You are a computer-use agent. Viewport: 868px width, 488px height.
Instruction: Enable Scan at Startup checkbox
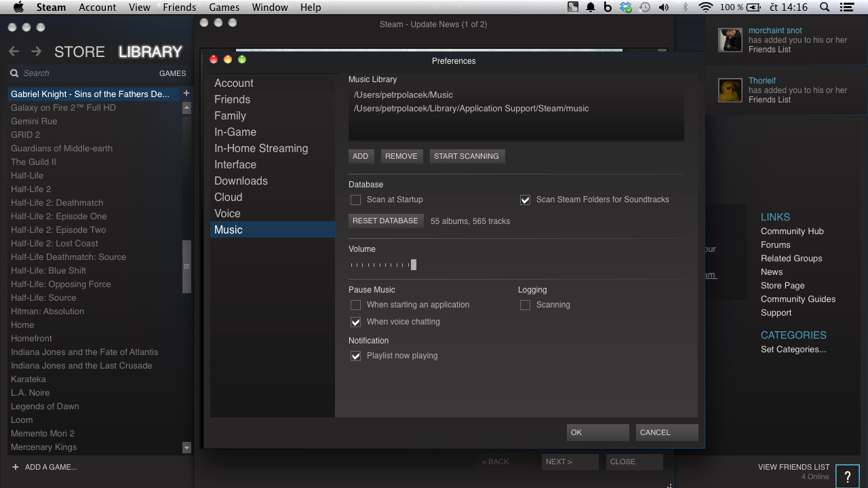coord(355,200)
